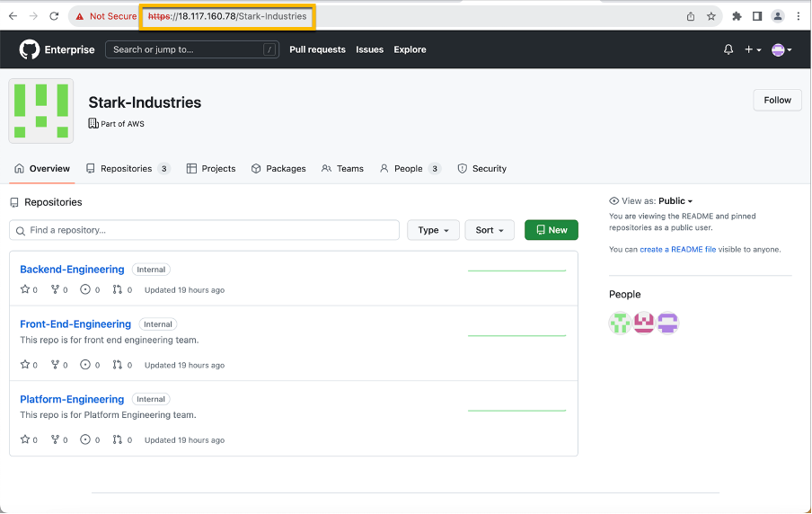
Task: Switch to the People tab
Action: tap(410, 168)
